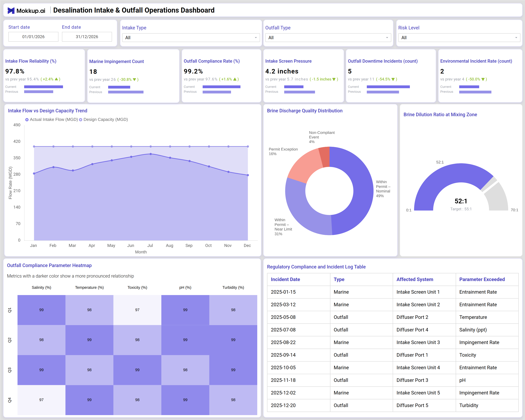Click the up arrow in Outfall Compliance Rate

(235, 79)
